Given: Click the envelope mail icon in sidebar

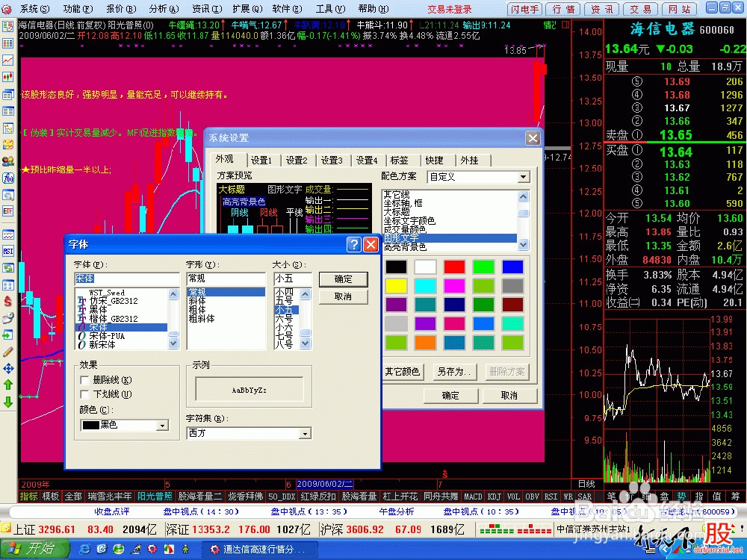Looking at the screenshot, I should point(7,144).
